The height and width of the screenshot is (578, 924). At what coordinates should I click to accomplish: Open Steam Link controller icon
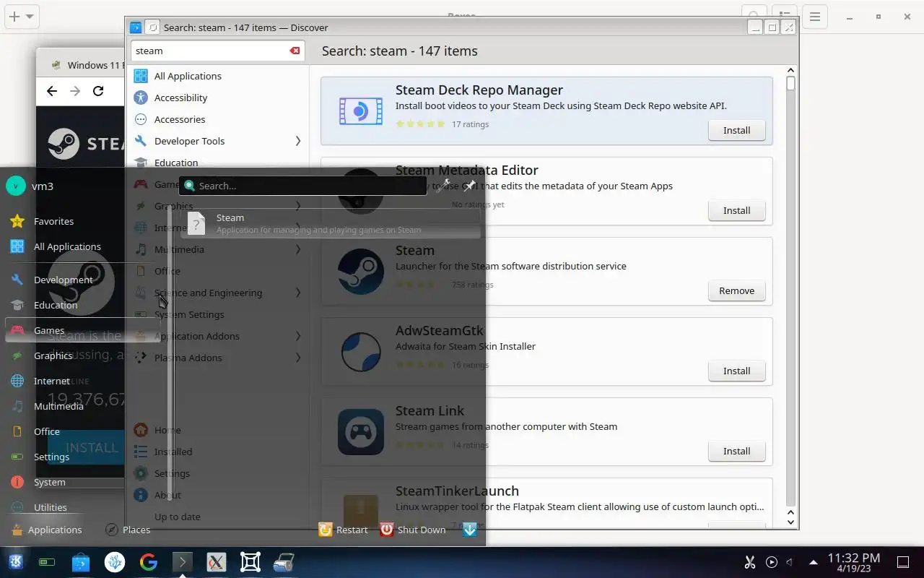click(x=361, y=432)
